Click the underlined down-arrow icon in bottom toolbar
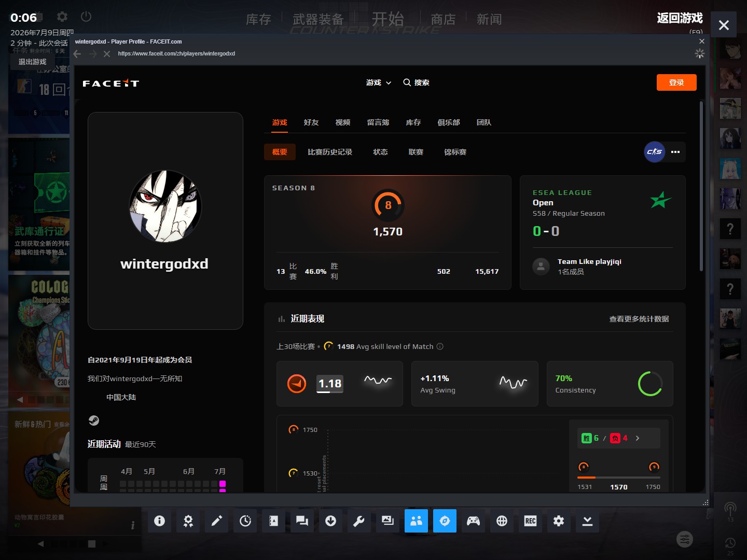 pyautogui.click(x=587, y=521)
